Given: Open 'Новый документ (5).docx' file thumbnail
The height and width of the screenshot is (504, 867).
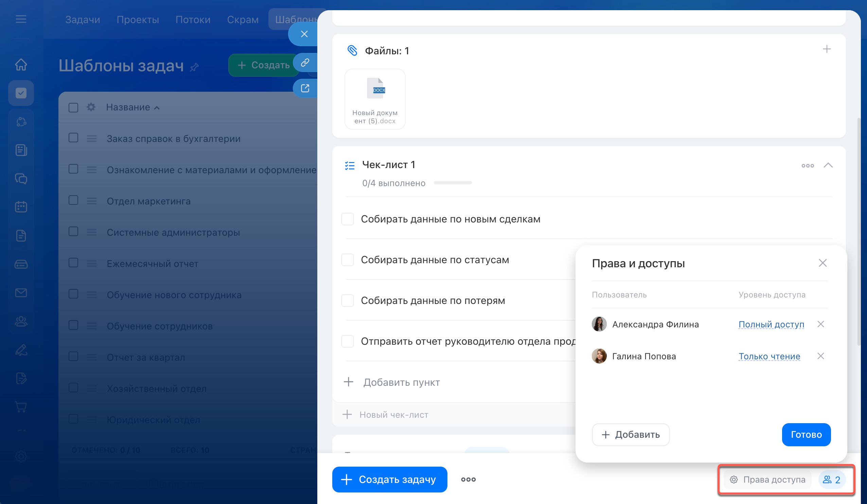Looking at the screenshot, I should [x=375, y=99].
